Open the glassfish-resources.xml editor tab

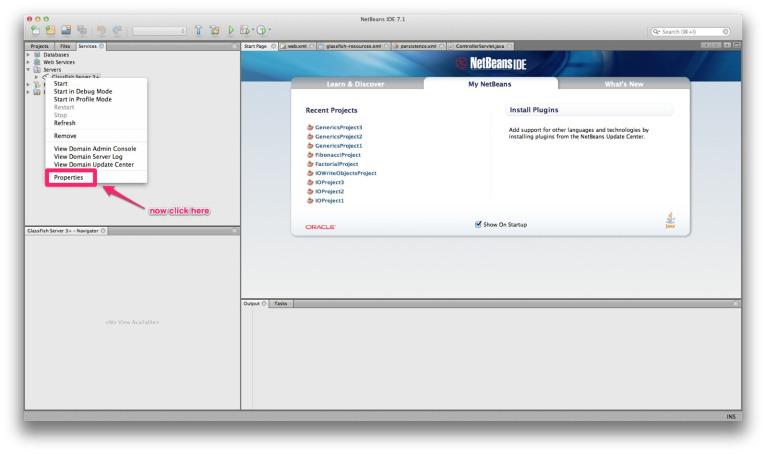point(353,46)
